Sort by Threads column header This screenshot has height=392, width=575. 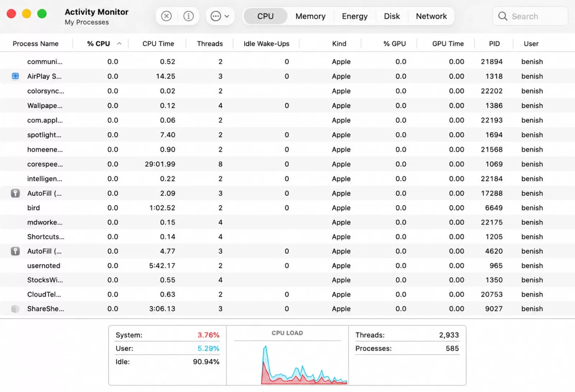pos(210,43)
